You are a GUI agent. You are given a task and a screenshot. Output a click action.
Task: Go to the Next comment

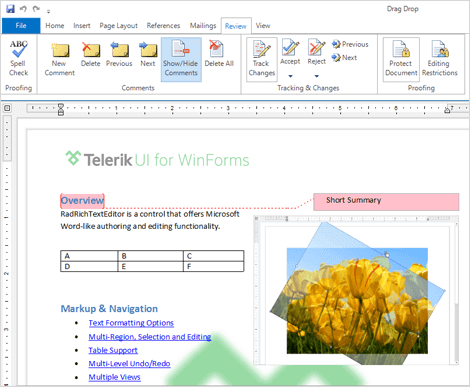coord(148,55)
